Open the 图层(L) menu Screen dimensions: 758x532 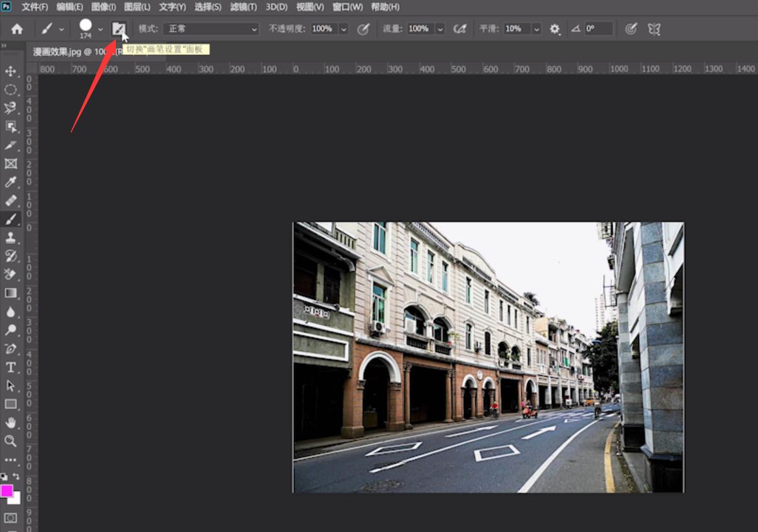tap(137, 7)
